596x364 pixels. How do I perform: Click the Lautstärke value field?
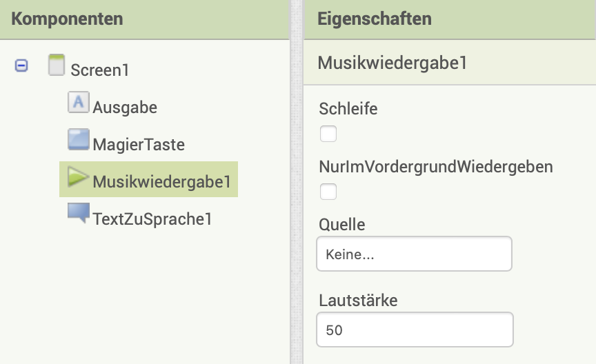pyautogui.click(x=414, y=330)
